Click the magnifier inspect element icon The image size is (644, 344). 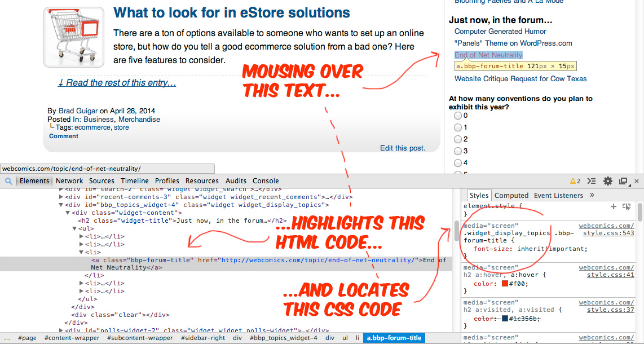tap(8, 181)
